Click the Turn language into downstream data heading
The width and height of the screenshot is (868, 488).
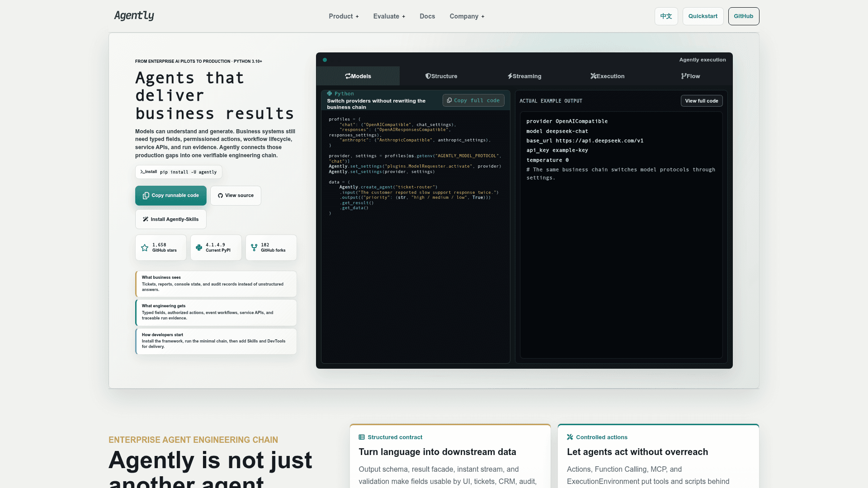click(437, 452)
